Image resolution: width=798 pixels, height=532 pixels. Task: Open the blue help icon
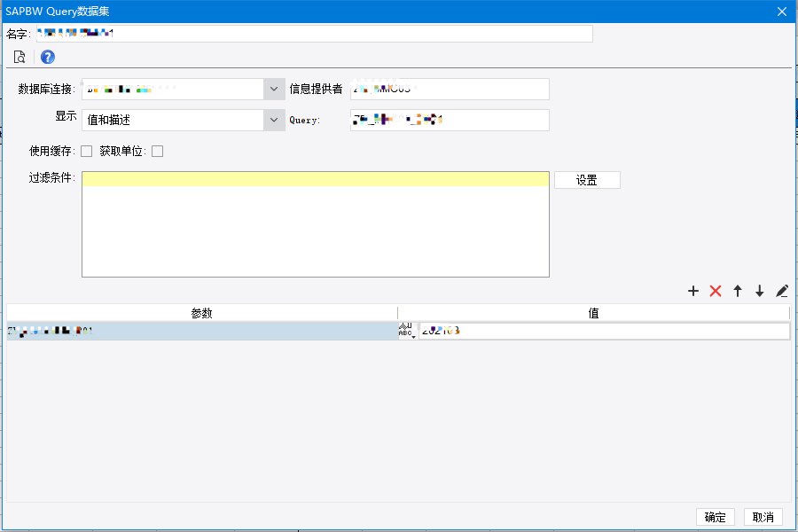coord(48,57)
